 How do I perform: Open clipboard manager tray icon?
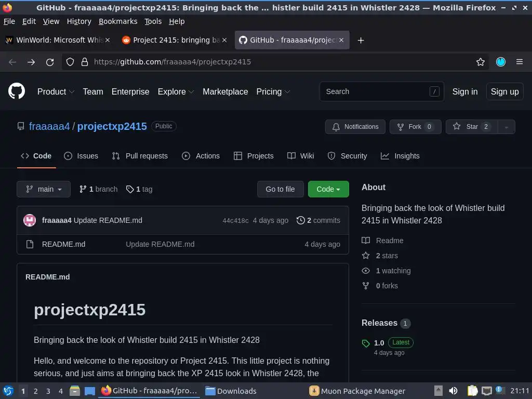472,391
